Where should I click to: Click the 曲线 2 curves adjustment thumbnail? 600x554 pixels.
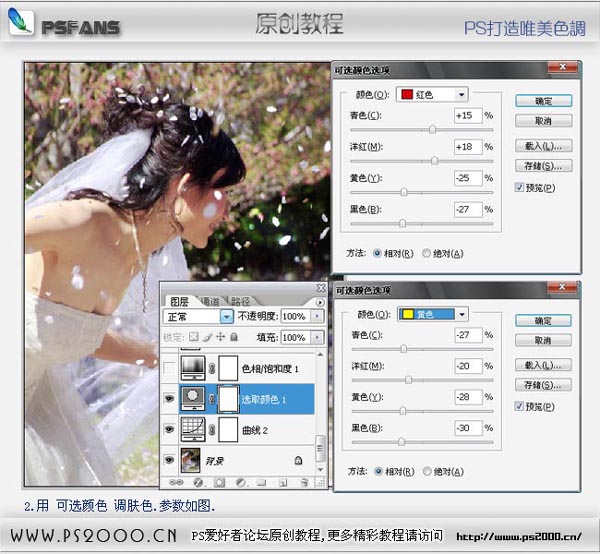[192, 430]
